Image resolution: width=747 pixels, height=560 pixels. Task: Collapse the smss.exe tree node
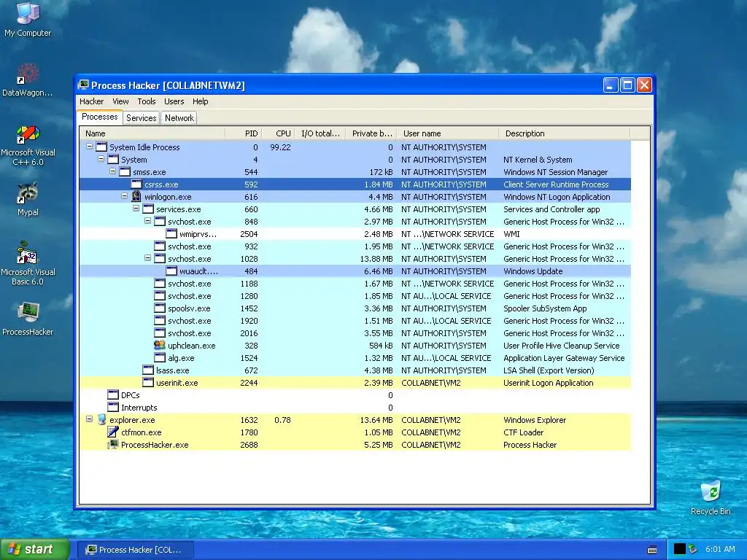point(112,171)
